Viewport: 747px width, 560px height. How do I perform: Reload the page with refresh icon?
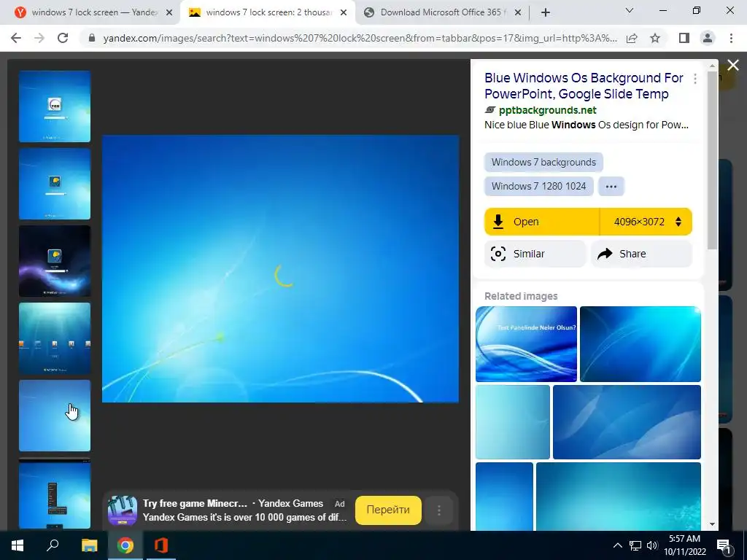pos(63,38)
